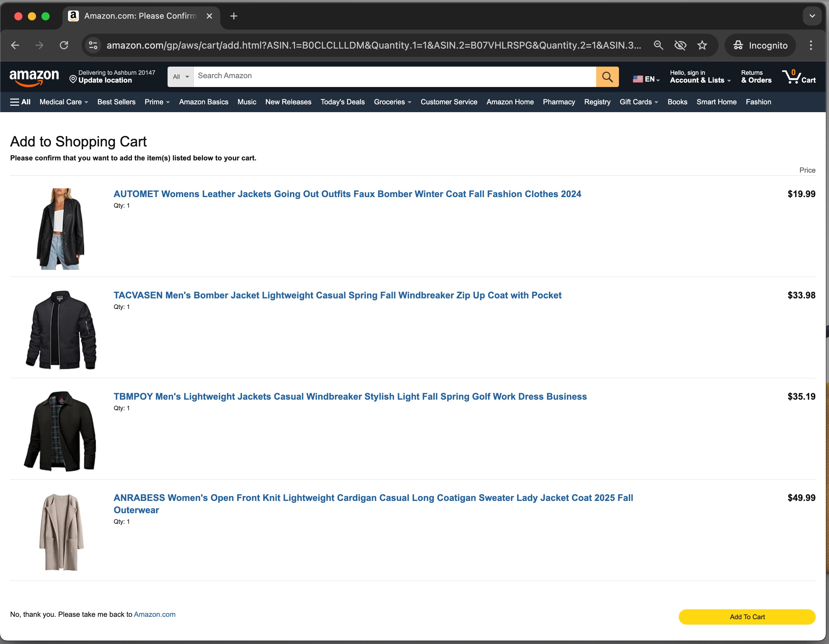Click the TACVASEN bomber jacket thumbnail
This screenshot has width=829, height=644.
pos(61,330)
